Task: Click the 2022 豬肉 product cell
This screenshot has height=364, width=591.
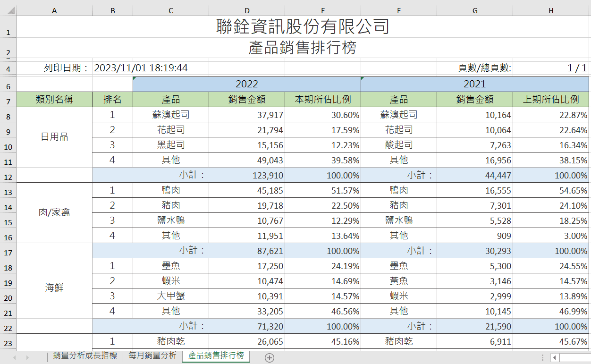Action: (171, 205)
